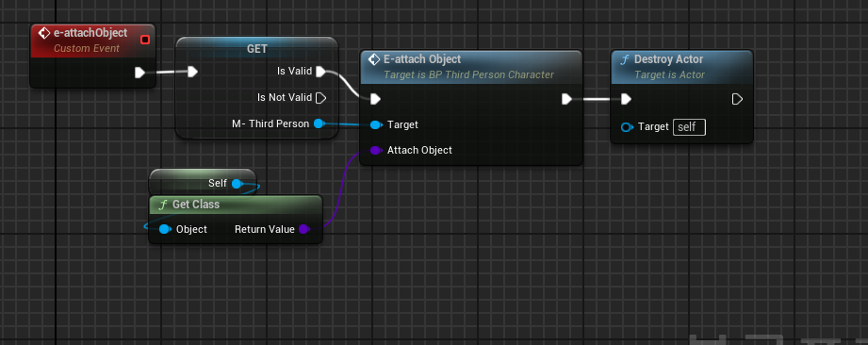Select the Get Class node title
The image size is (868, 345).
point(196,205)
